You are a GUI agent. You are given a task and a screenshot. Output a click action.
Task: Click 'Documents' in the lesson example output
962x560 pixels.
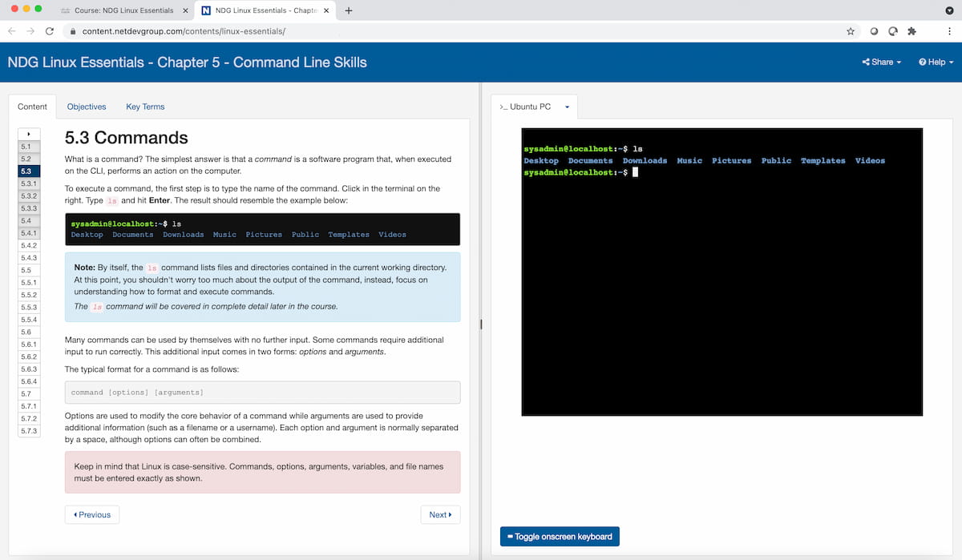(x=133, y=235)
